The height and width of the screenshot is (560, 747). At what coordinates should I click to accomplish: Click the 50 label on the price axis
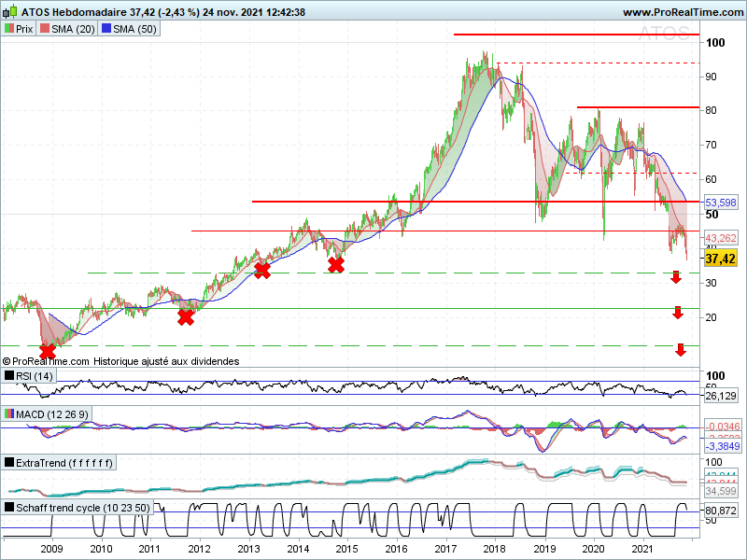712,215
